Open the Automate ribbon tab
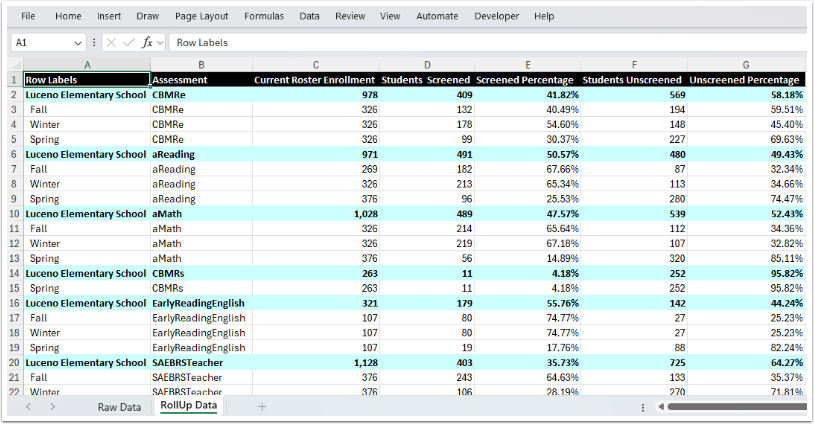 point(437,16)
